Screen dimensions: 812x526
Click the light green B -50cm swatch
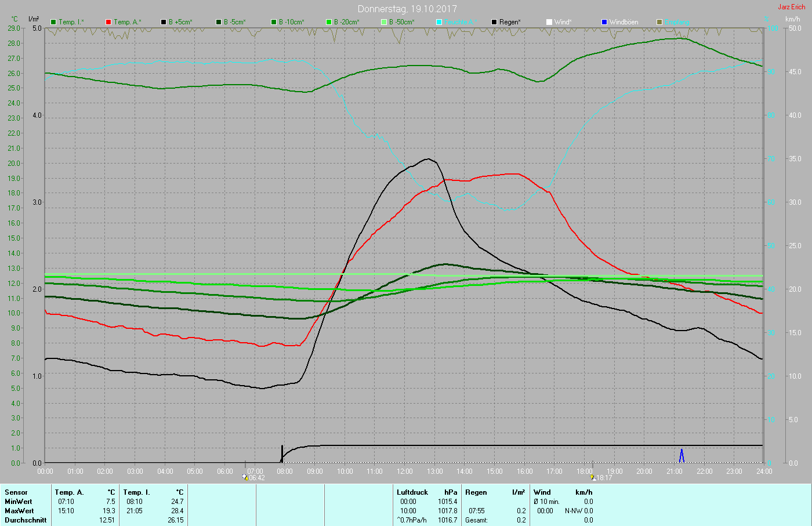384,22
